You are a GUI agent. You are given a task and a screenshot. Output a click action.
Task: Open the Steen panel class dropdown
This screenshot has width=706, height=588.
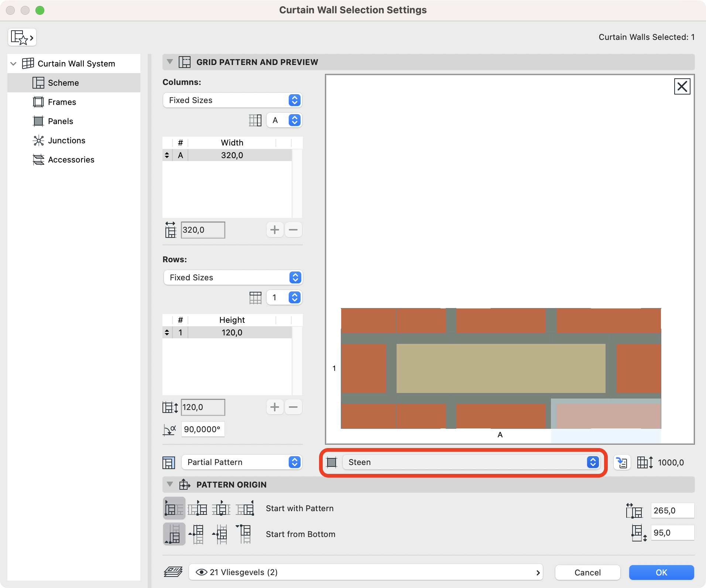click(x=471, y=462)
